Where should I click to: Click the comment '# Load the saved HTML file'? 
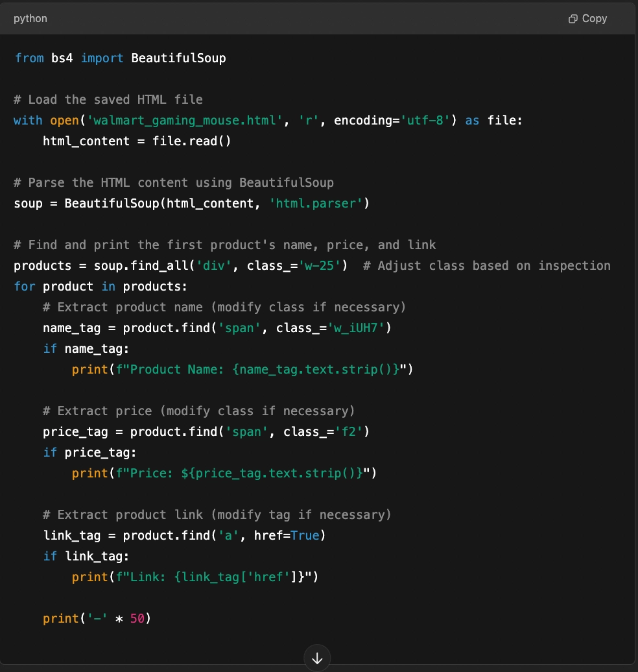[108, 99]
